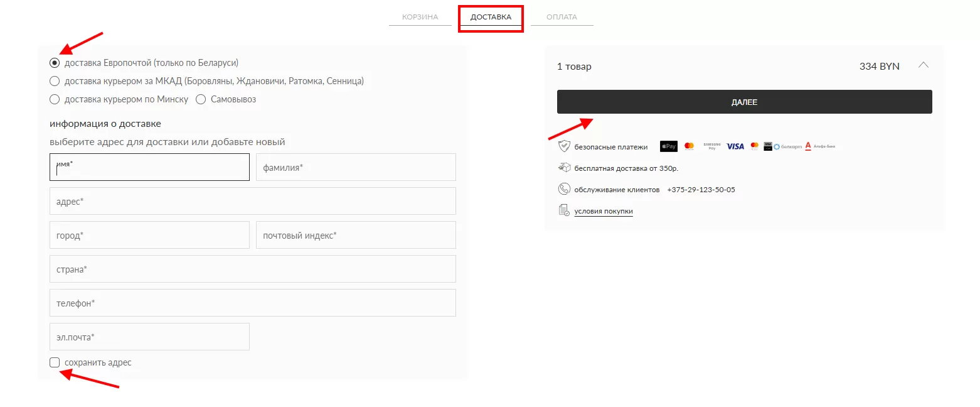Enable the сохранить адрес checkbox
This screenshot has width=980, height=407.
click(55, 362)
